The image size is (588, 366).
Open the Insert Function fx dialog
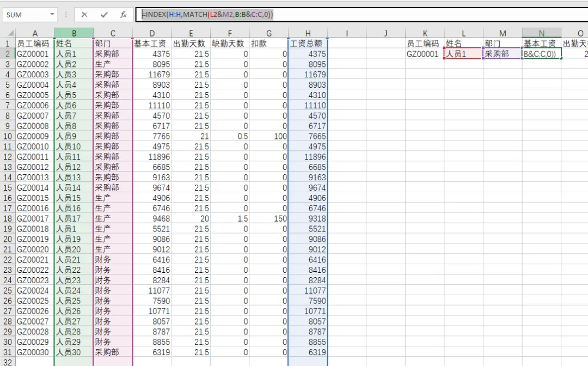[x=124, y=15]
